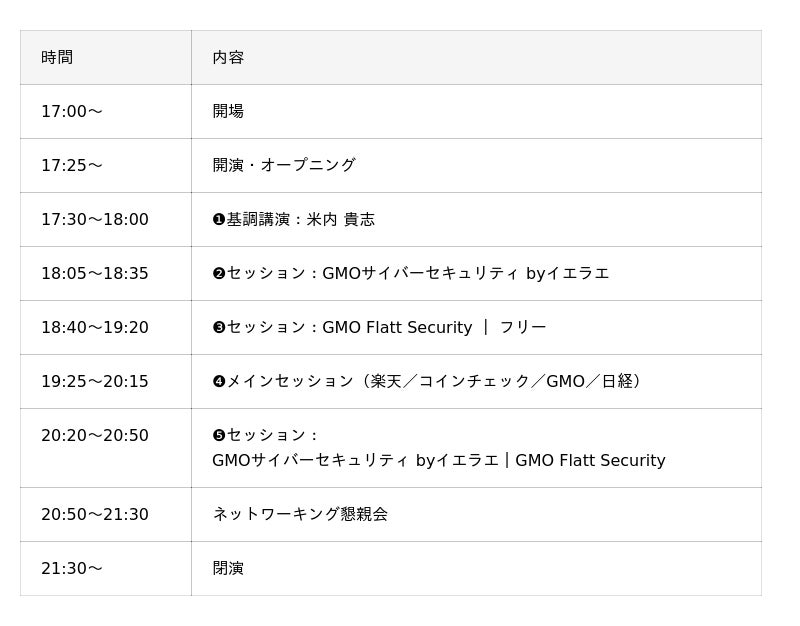Click the GMO Flatt Security | フリー text

click(x=434, y=328)
